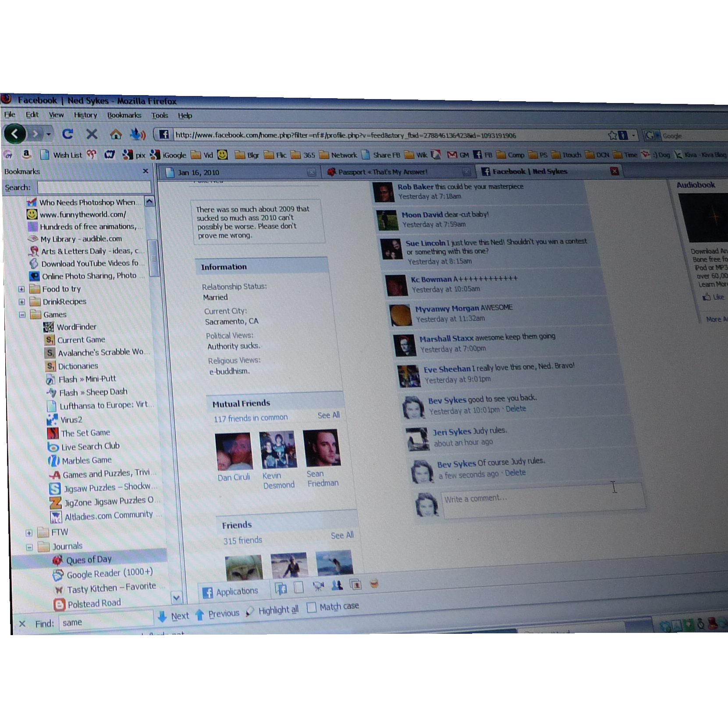Viewport: 728px width, 728px height.
Task: Close the Bookmarks sidebar panel
Action: tap(146, 171)
